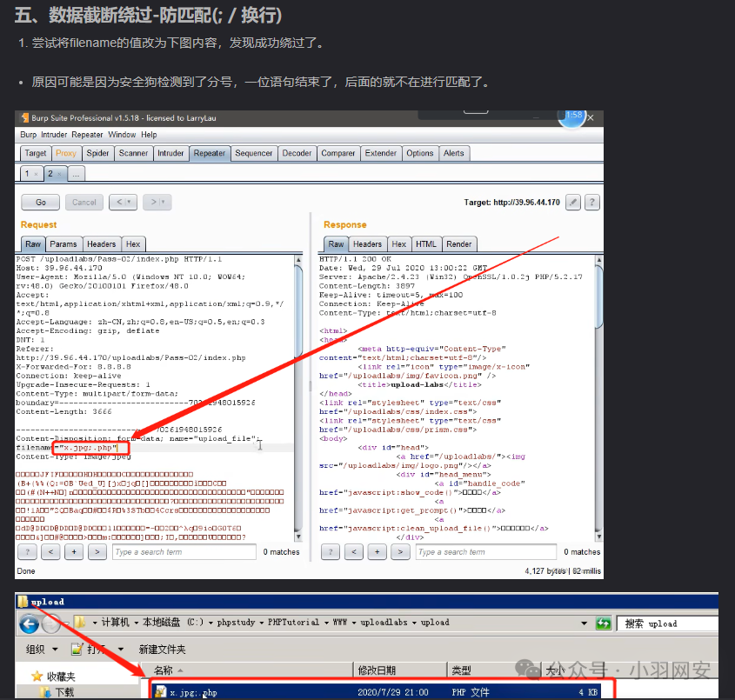
Task: Switch to the Decoder tab
Action: coord(297,153)
